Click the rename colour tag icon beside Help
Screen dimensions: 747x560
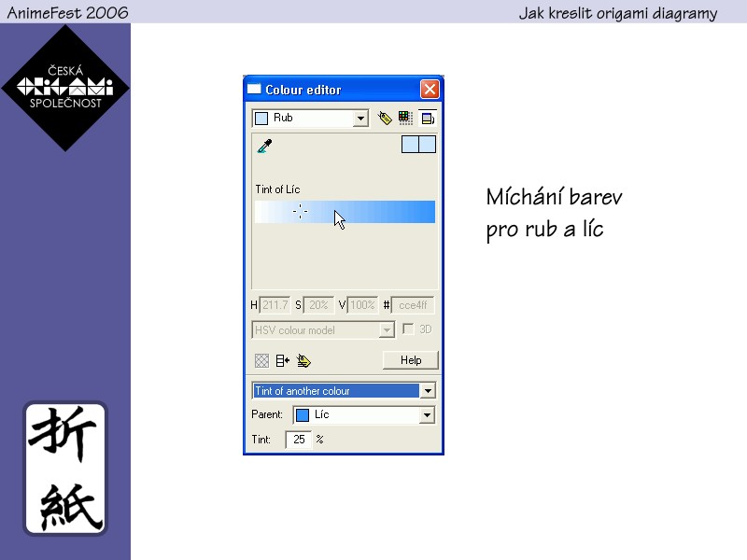303,360
